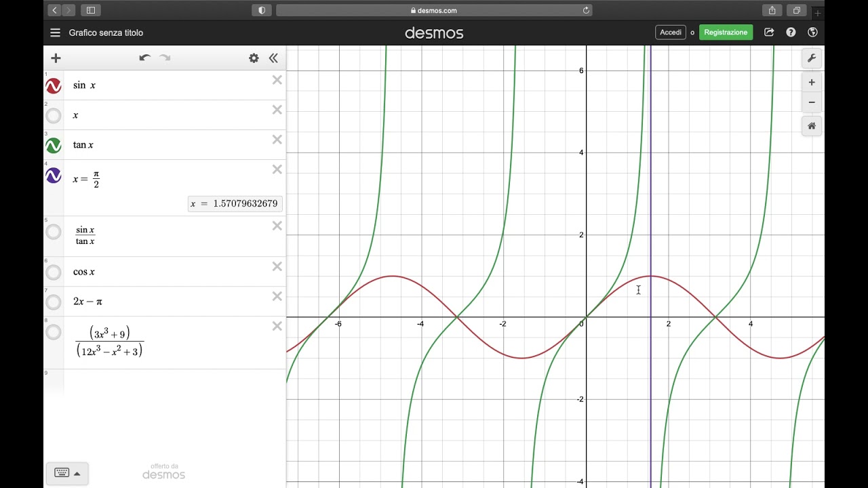
Task: Hide the tan x graph
Action: 54,146
